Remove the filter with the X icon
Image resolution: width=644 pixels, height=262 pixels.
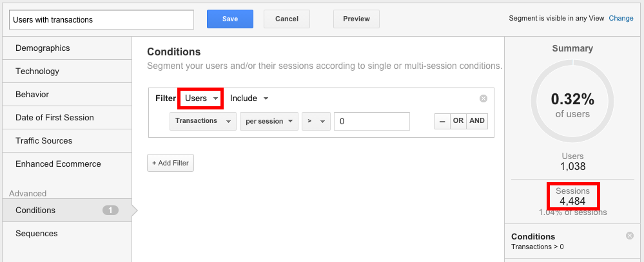point(483,98)
